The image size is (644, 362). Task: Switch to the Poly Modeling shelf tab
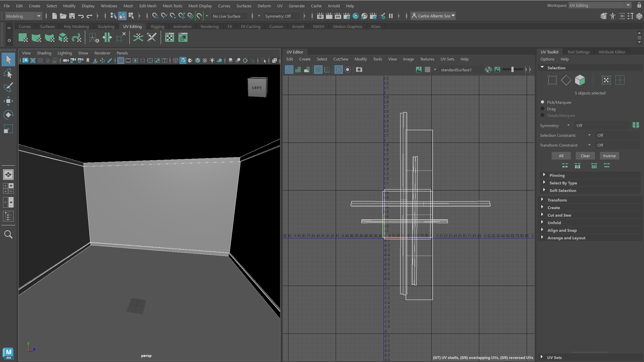(x=76, y=26)
